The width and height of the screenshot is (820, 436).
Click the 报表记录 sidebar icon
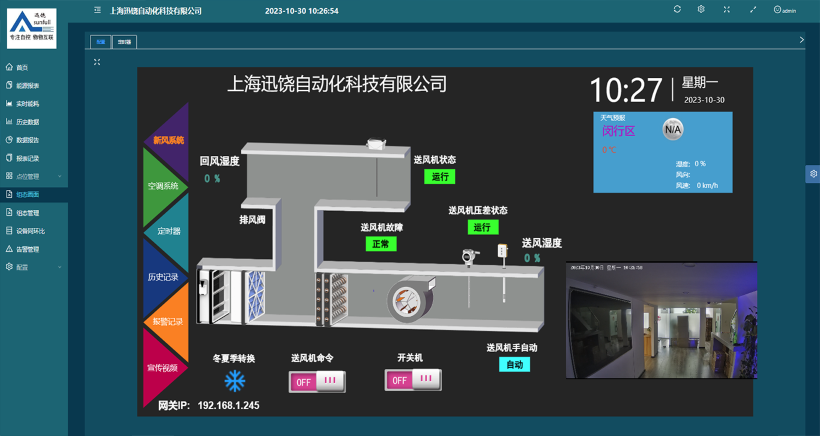coord(9,158)
